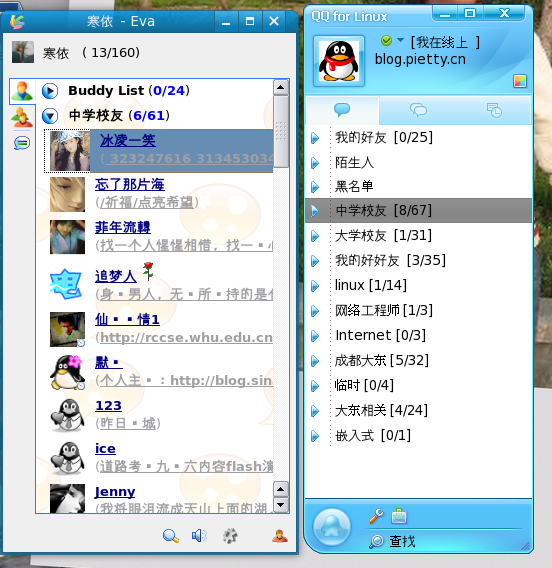Click 仙情1 contact avatar photo
This screenshot has height=568, width=552.
tap(67, 329)
